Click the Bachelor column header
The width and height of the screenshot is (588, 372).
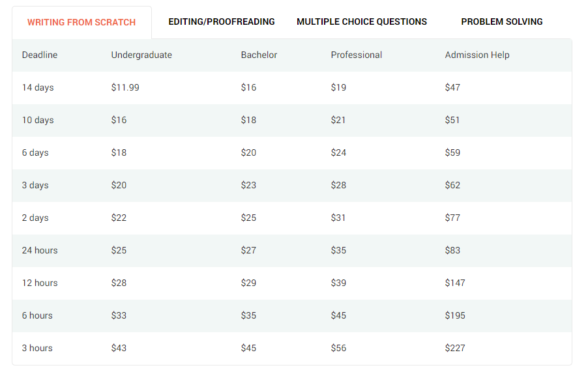click(x=259, y=55)
